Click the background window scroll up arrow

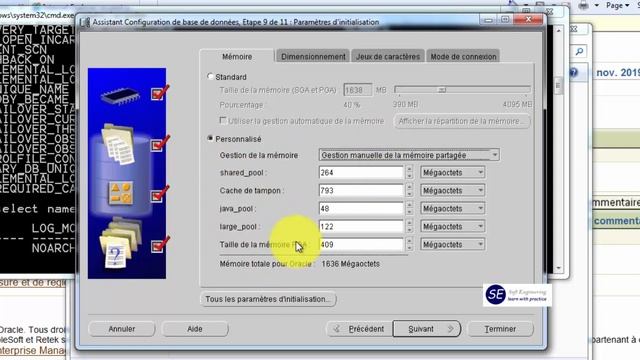(559, 31)
